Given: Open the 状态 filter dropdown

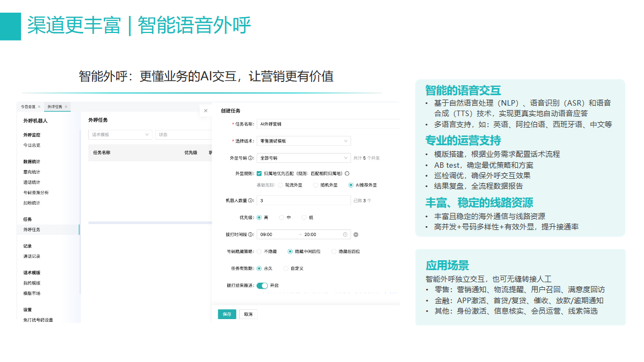Looking at the screenshot, I should click(183, 134).
